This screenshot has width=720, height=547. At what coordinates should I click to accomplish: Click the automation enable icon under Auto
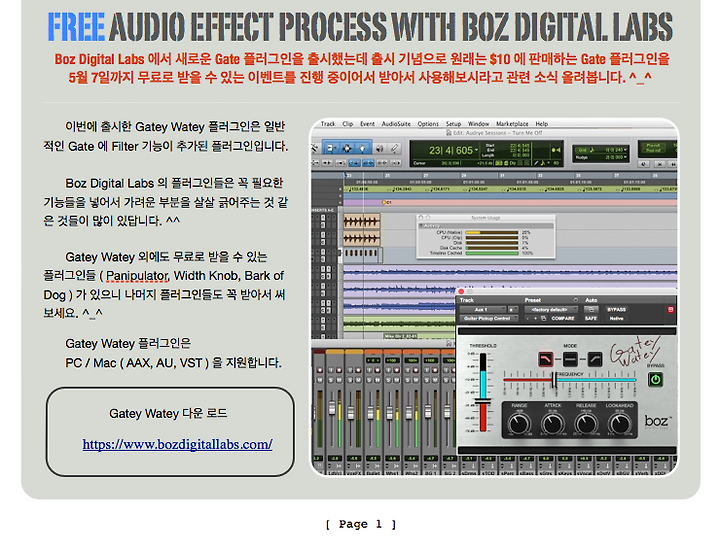point(591,310)
